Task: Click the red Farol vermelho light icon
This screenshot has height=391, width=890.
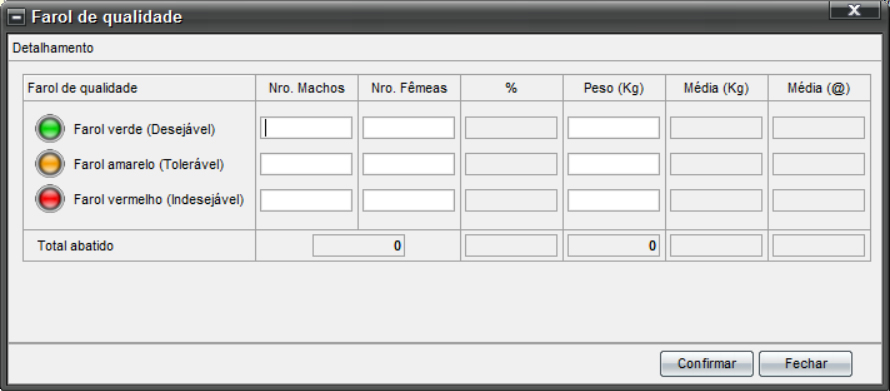Action: [x=50, y=199]
